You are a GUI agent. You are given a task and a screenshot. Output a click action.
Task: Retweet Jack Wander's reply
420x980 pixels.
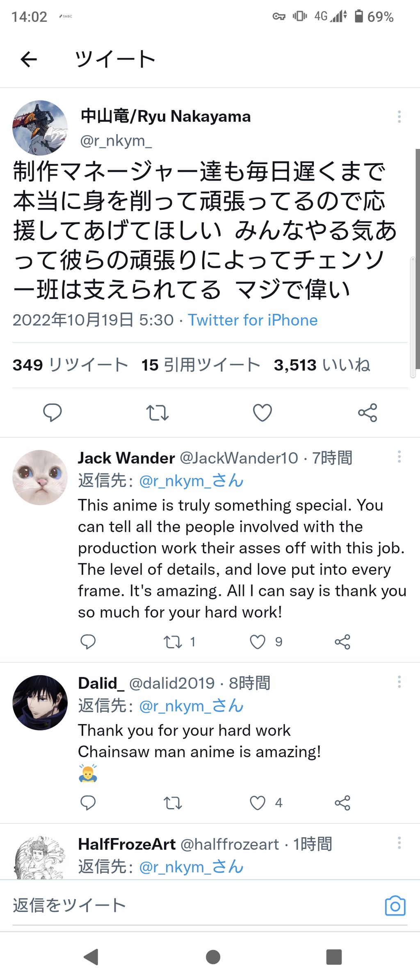click(173, 642)
